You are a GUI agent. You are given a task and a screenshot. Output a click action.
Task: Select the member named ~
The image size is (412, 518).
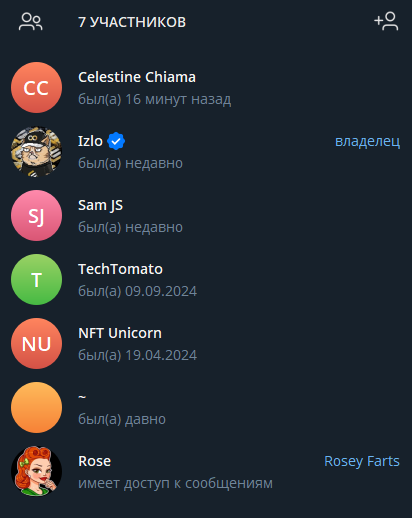click(x=82, y=397)
